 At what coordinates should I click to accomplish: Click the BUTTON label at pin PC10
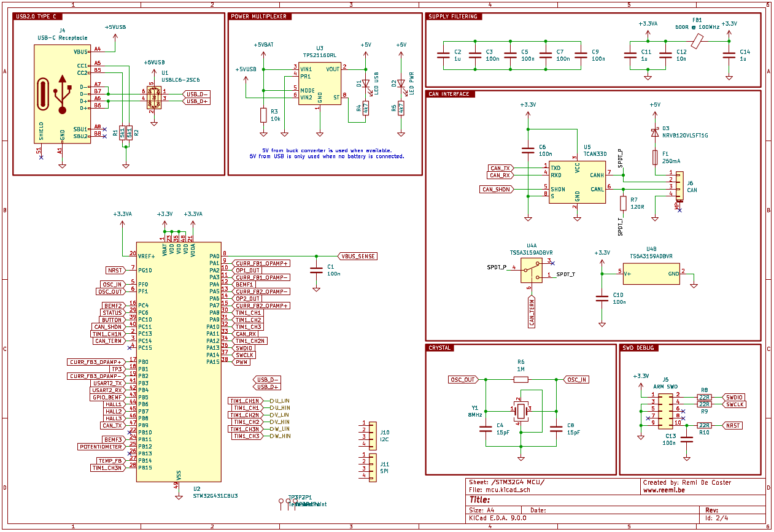click(x=112, y=320)
